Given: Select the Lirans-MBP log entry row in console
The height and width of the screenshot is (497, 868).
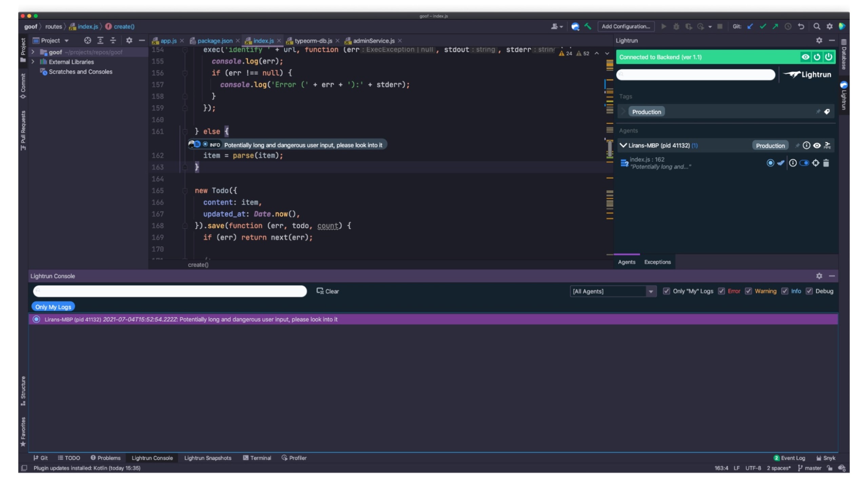Looking at the screenshot, I should click(x=433, y=319).
